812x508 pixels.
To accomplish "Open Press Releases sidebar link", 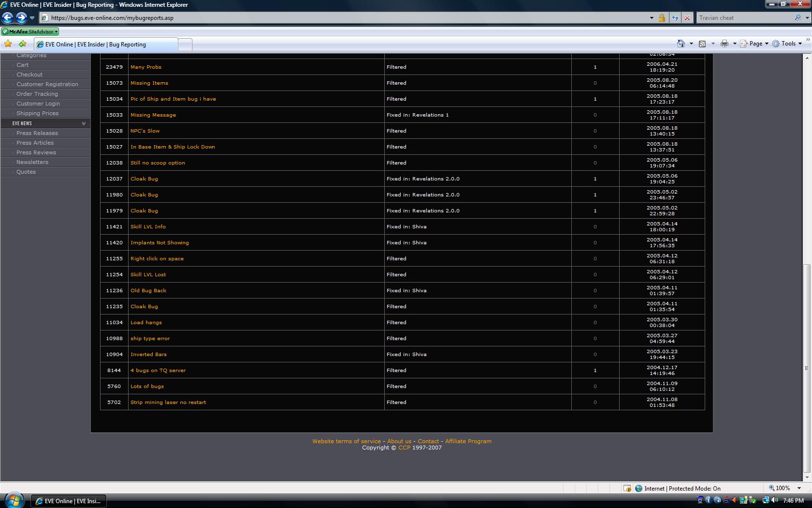I will (x=37, y=133).
